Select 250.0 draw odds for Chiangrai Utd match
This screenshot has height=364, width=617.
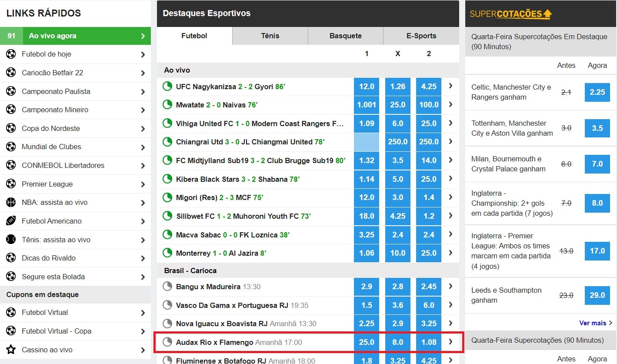coord(398,142)
